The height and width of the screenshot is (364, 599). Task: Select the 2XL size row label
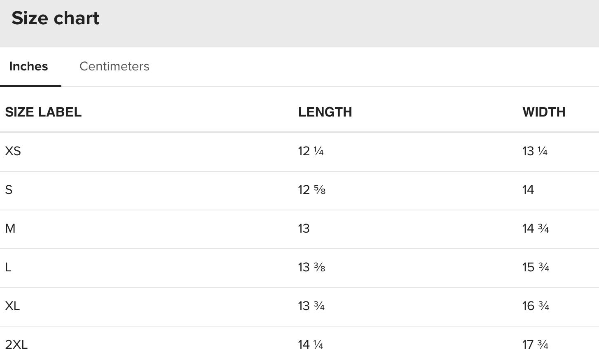click(x=16, y=345)
